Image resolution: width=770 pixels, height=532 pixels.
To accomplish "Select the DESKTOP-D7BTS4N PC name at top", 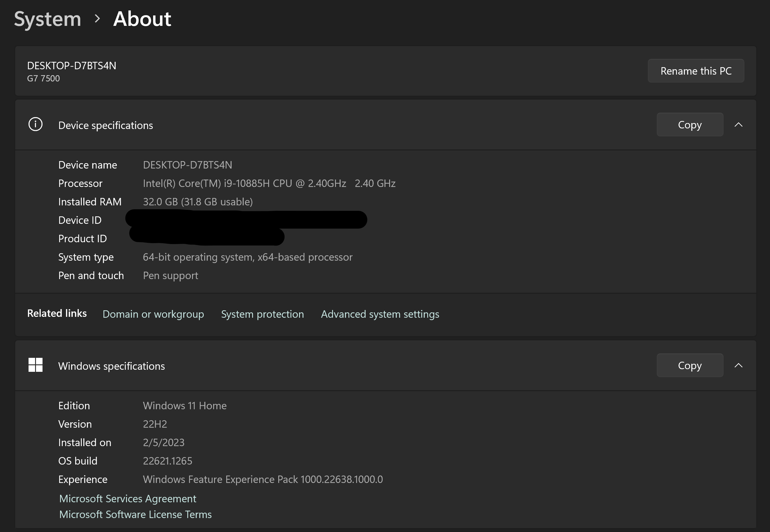I will coord(72,66).
